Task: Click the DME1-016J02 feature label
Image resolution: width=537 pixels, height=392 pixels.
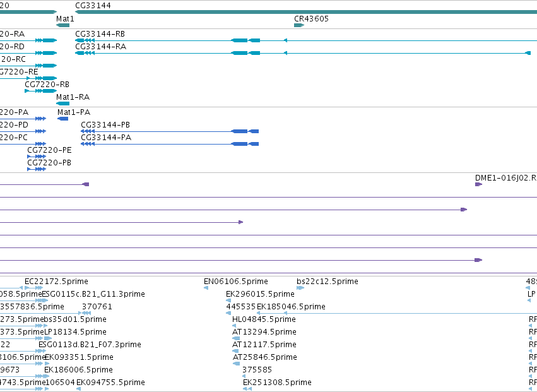Action: click(x=506, y=178)
